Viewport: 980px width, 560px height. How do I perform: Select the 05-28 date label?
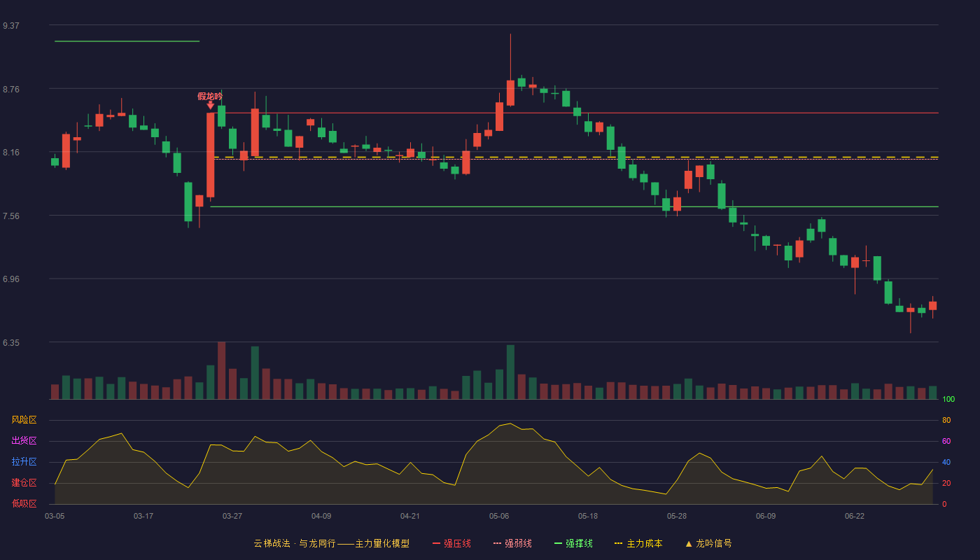677,517
